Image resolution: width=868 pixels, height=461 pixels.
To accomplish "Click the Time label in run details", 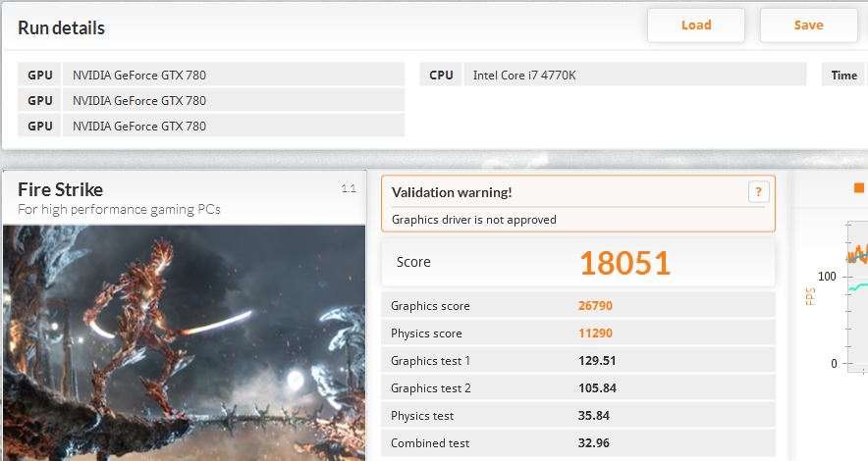I will [x=843, y=76].
